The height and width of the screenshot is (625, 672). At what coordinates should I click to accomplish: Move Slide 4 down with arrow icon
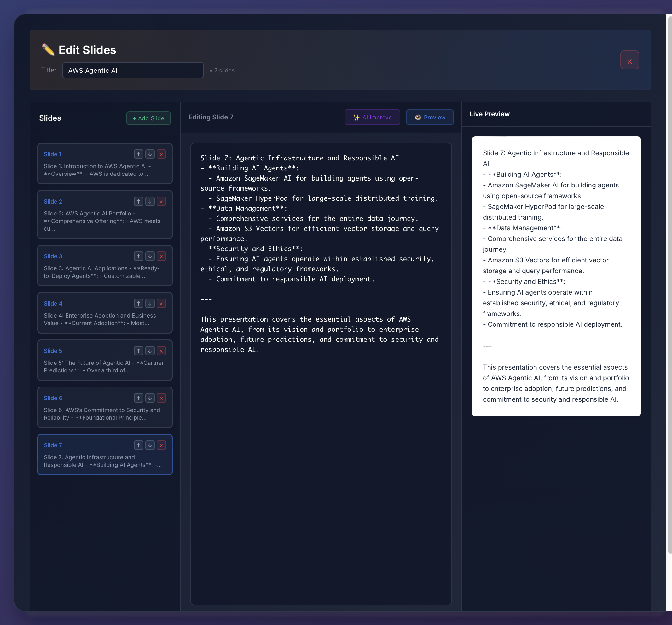click(150, 304)
